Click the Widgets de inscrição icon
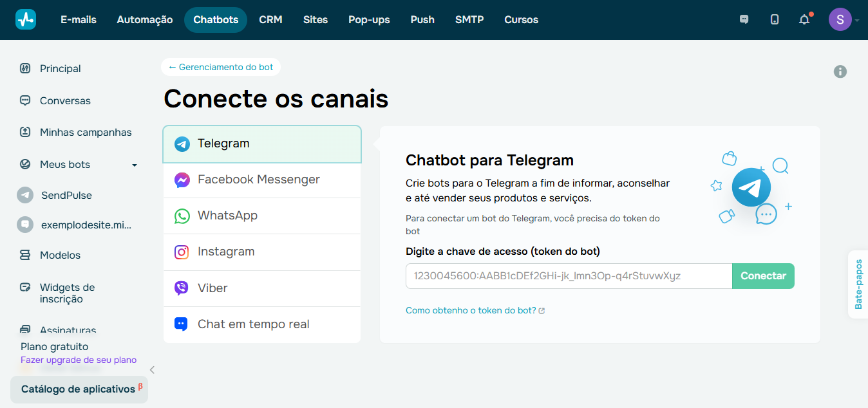Viewport: 868px width, 408px height. [25, 287]
